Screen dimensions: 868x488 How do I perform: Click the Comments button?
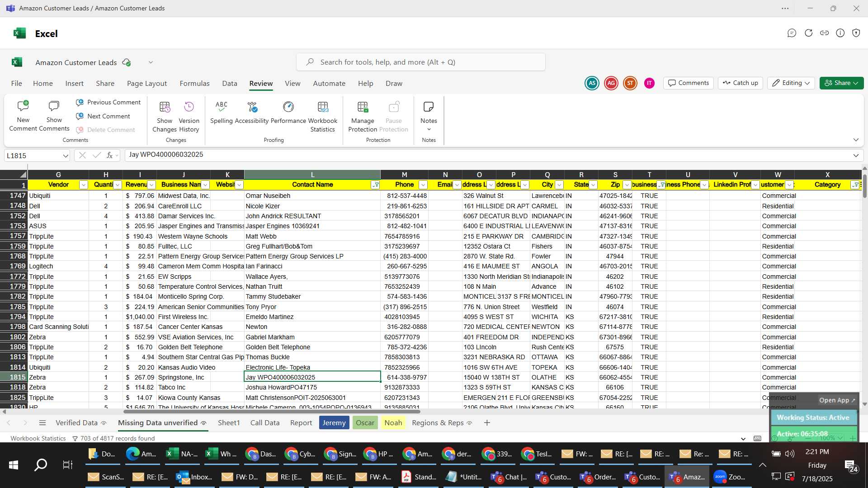pyautogui.click(x=689, y=83)
